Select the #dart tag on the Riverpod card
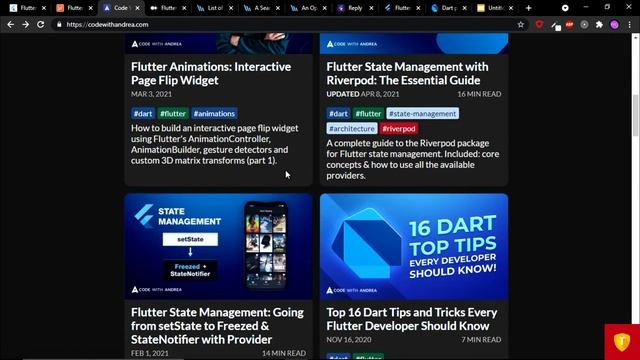This screenshot has width=640, height=360. point(338,113)
